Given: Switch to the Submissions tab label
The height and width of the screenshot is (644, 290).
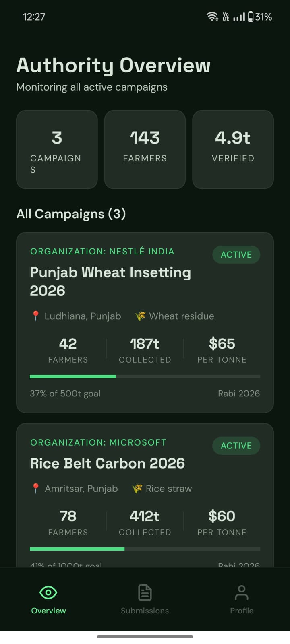Looking at the screenshot, I should point(145,611).
